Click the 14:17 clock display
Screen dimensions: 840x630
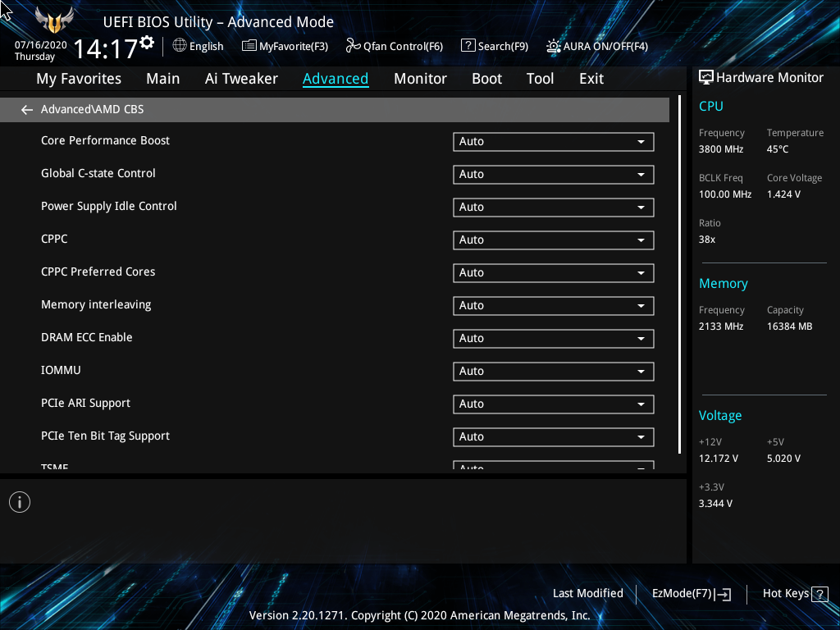(x=105, y=48)
